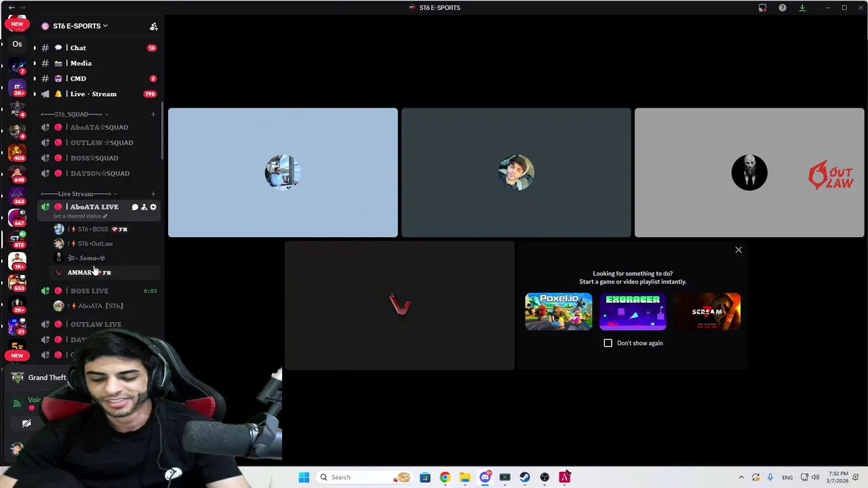Open the Discord help question mark icon
Viewport: 868px width, 488px height.
pyautogui.click(x=782, y=7)
